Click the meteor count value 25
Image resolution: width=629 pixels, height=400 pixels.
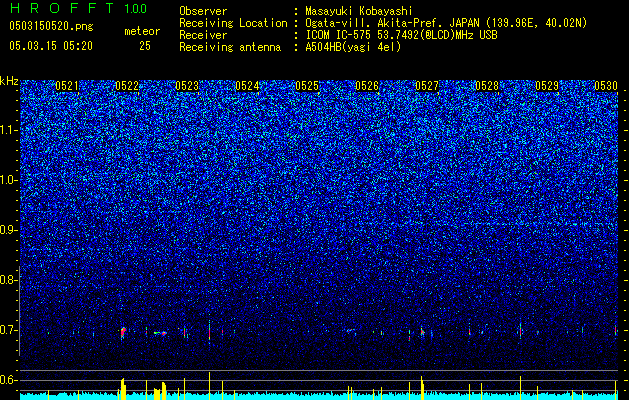145,46
